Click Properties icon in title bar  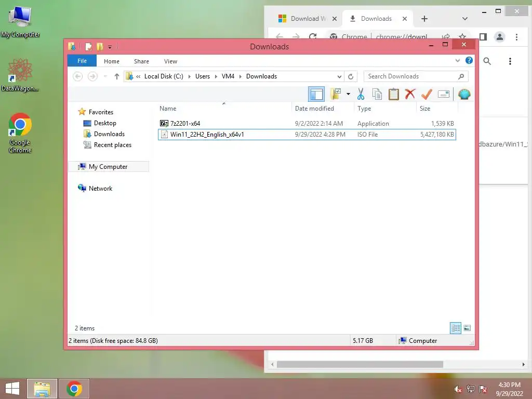(88, 46)
